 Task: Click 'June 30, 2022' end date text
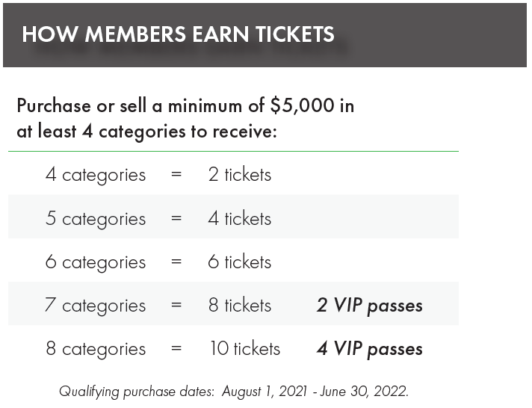click(x=364, y=392)
